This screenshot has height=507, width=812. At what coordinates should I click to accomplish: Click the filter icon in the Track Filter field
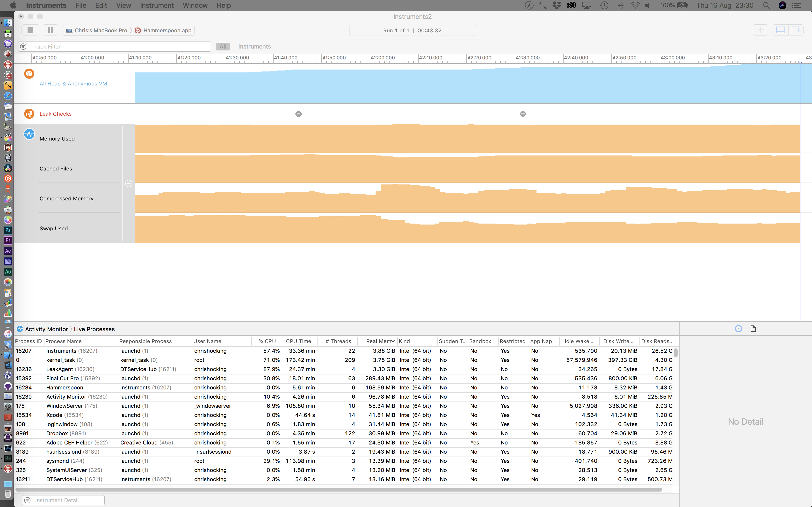[23, 46]
